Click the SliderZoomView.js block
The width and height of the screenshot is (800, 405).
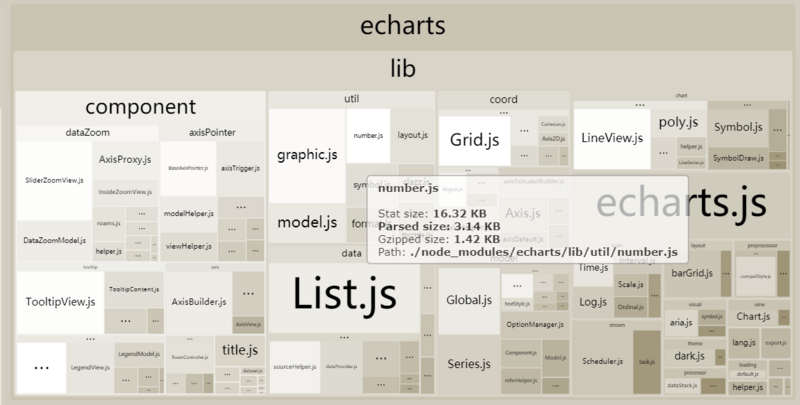54,181
